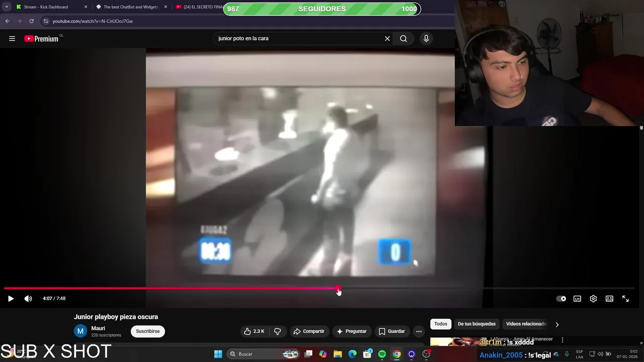Image resolution: width=644 pixels, height=362 pixels.
Task: Open the player settings gear
Action: 593,299
